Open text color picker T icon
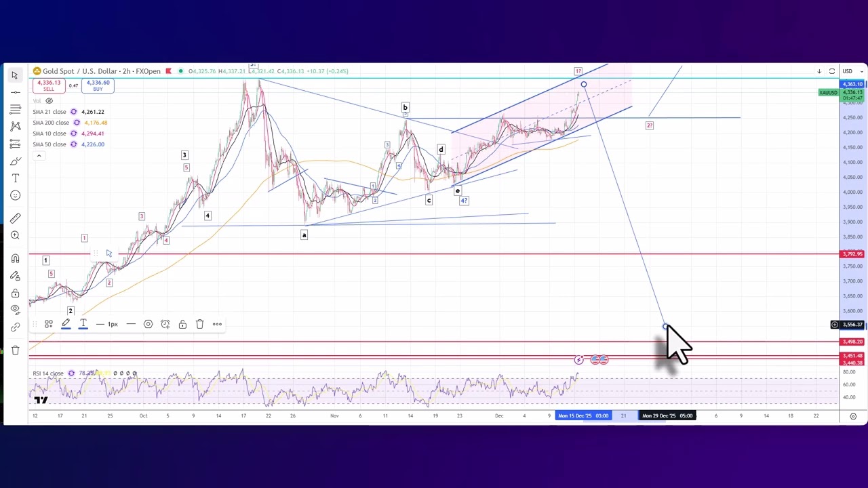This screenshot has width=868, height=488. (83, 325)
